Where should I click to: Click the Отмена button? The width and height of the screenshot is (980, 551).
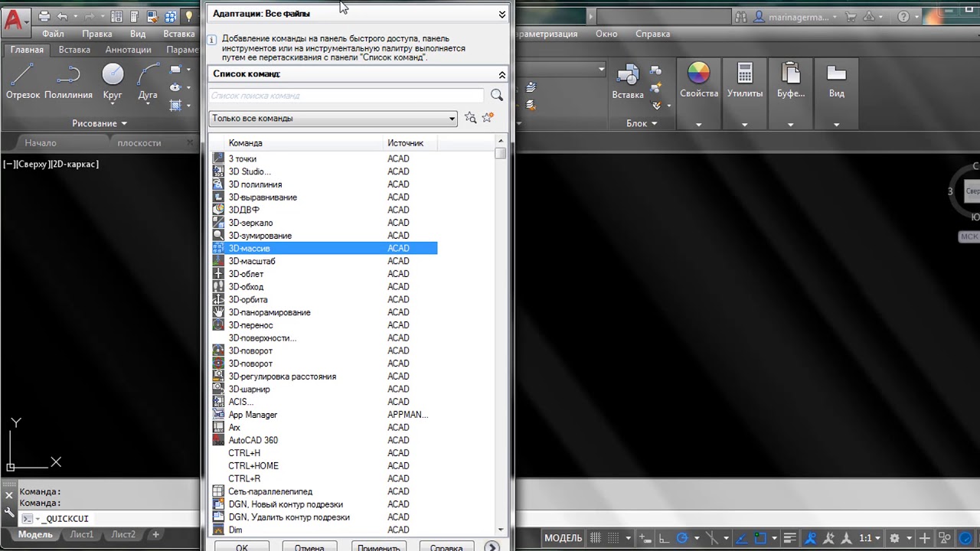click(309, 546)
